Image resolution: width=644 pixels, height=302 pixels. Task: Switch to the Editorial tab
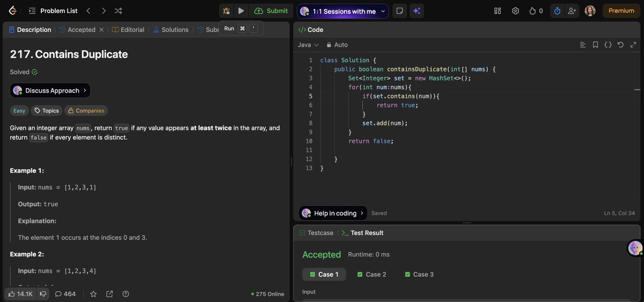coord(128,30)
